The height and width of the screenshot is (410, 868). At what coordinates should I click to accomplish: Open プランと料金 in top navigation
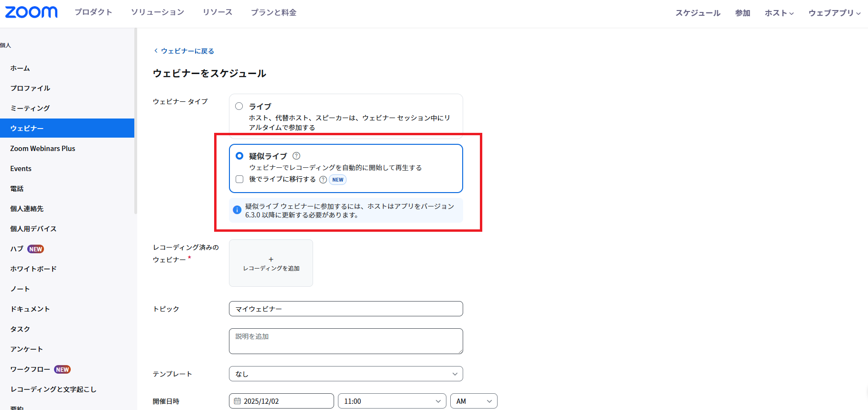pyautogui.click(x=273, y=12)
